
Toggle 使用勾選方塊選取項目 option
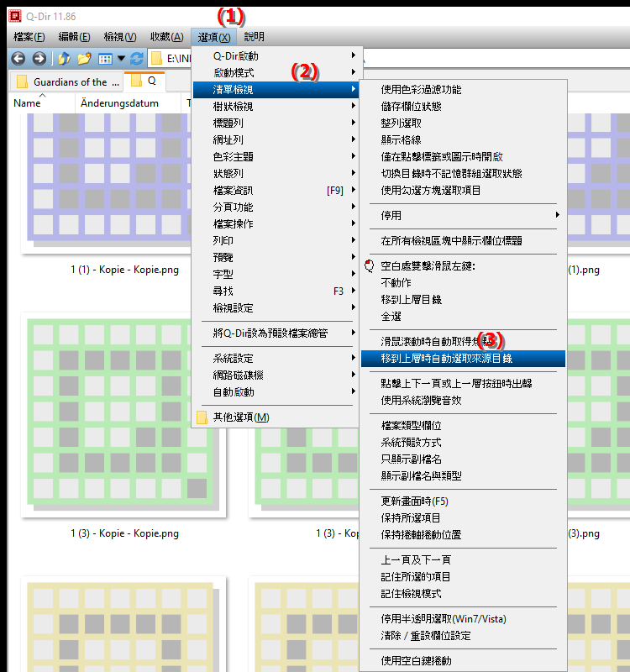click(463, 191)
